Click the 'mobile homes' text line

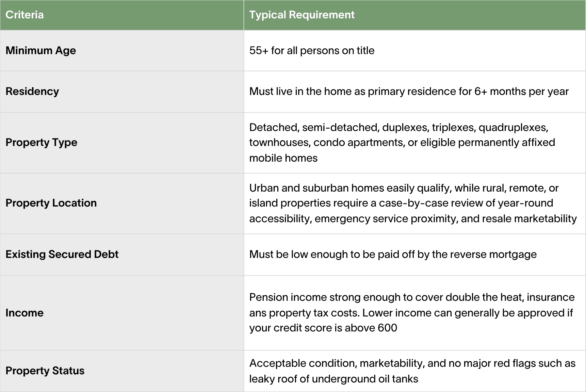(283, 158)
